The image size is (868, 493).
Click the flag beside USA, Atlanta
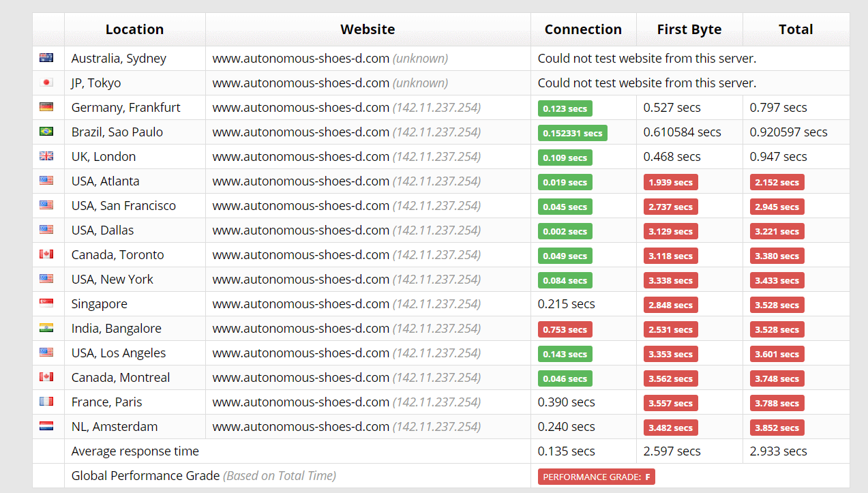(46, 181)
